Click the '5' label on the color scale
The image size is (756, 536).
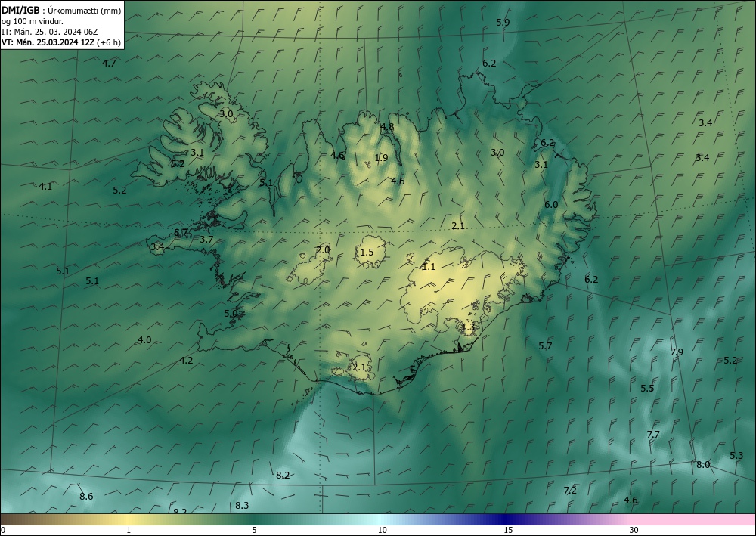254,531
